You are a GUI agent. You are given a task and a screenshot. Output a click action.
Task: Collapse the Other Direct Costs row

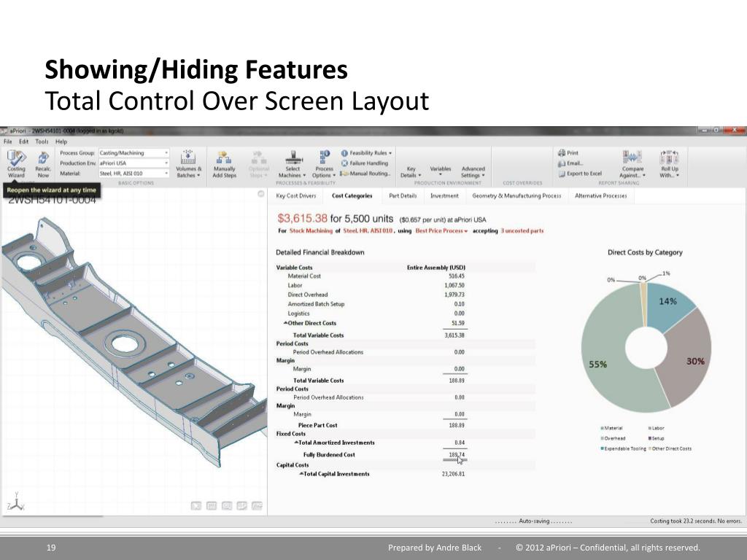click(285, 323)
